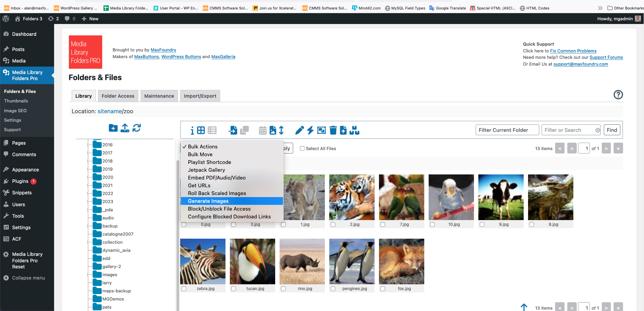Choose Get URLs option

coord(232,185)
